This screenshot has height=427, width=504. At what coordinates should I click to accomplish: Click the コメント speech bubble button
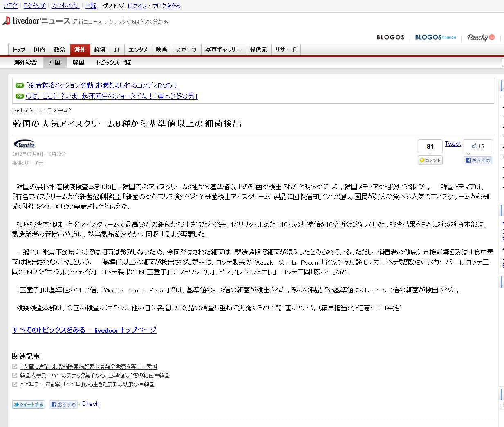pyautogui.click(x=430, y=160)
